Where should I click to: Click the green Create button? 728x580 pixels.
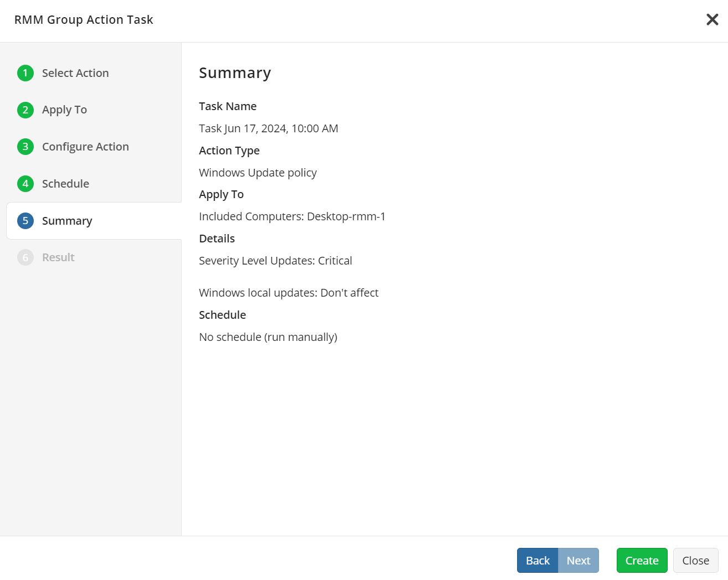pyautogui.click(x=642, y=561)
